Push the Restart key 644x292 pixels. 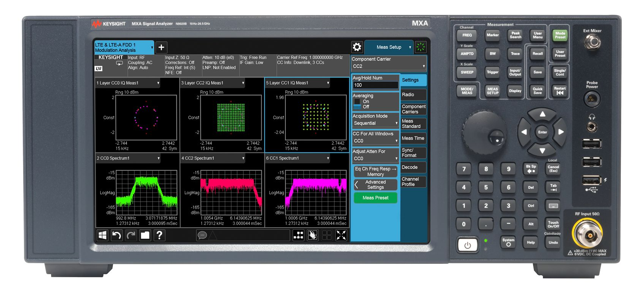[x=560, y=91]
